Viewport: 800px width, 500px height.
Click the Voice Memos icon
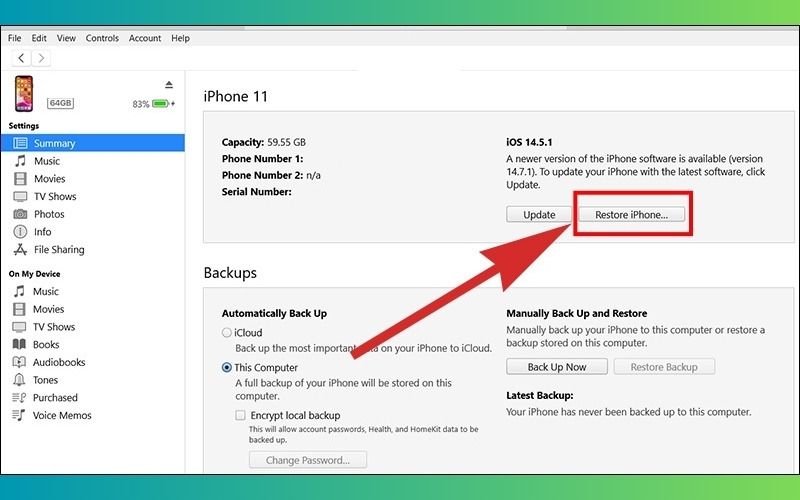pos(19,415)
